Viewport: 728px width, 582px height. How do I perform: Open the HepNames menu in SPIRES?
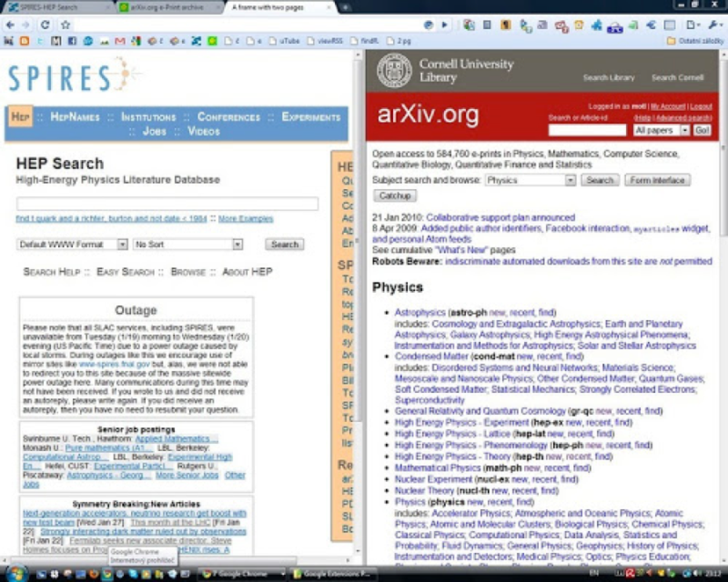point(75,117)
